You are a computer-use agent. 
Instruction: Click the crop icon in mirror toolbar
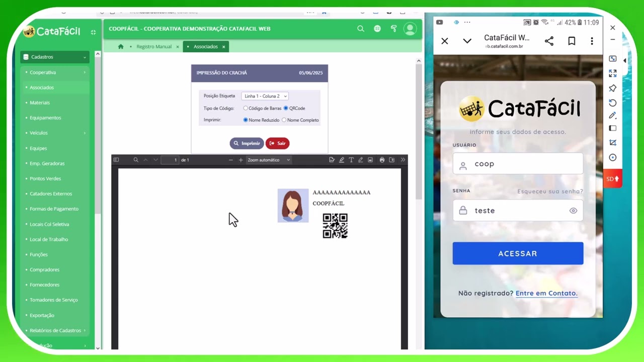coord(613,143)
